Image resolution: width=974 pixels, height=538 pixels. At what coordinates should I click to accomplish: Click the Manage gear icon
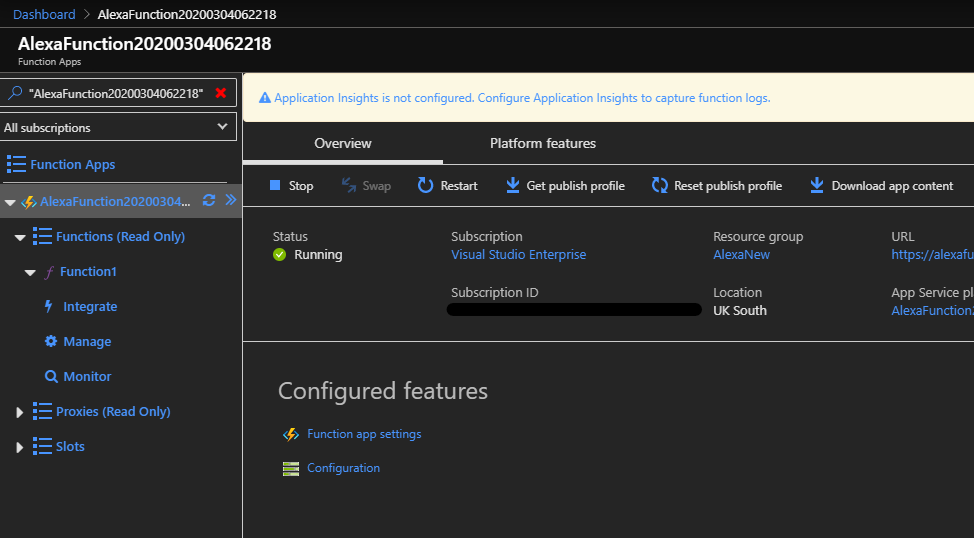pos(51,341)
